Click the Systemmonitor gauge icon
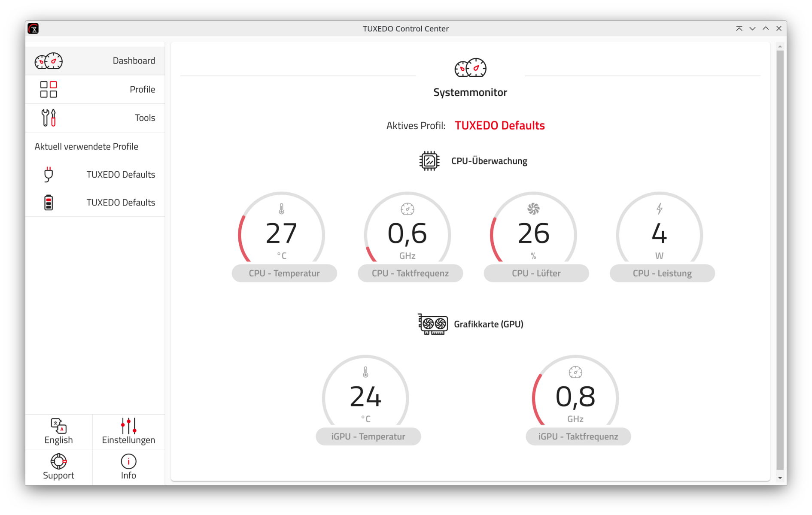The width and height of the screenshot is (812, 515). point(470,68)
